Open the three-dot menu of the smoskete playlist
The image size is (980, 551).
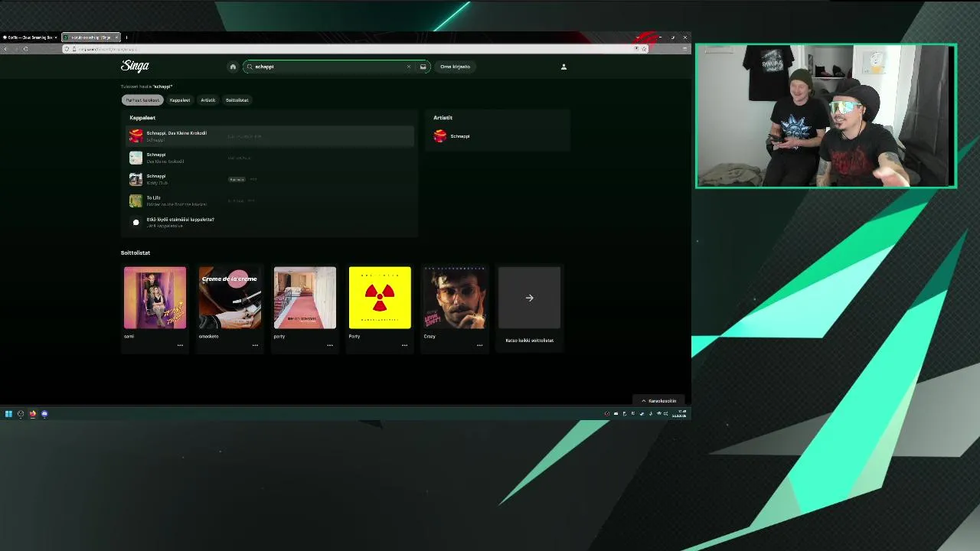(x=255, y=345)
